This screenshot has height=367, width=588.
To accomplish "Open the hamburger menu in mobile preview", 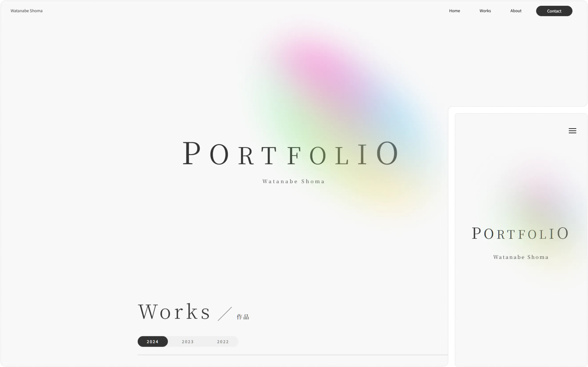I will coord(572,131).
